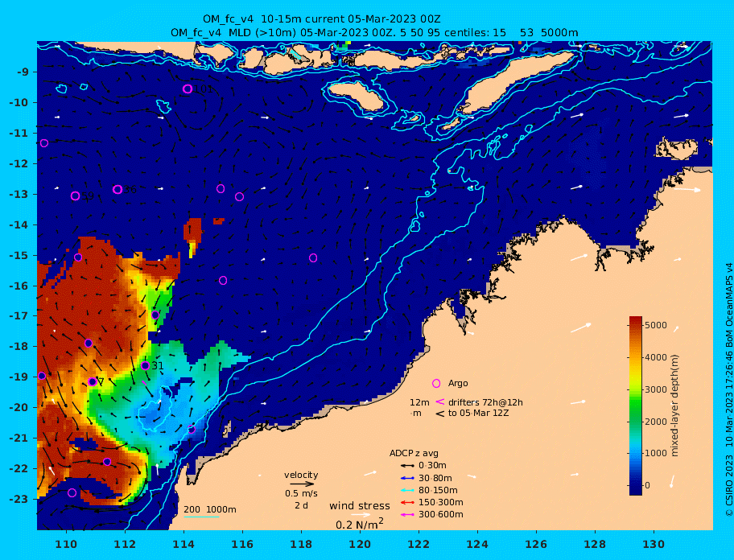Click the latitude axis label -9

coord(23,72)
